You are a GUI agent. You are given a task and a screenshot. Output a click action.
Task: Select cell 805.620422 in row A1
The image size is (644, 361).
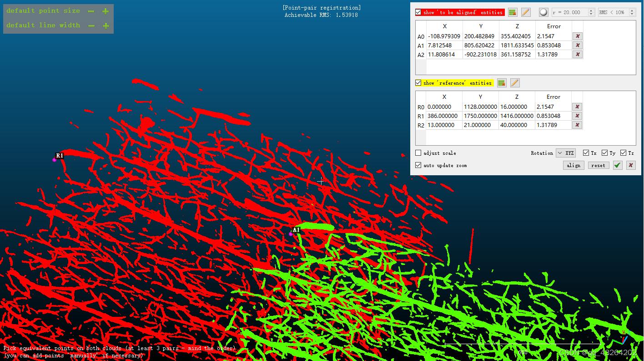tap(481, 45)
